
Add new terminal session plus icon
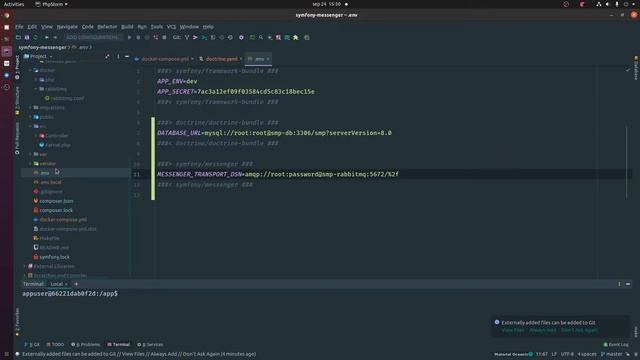tap(76, 284)
